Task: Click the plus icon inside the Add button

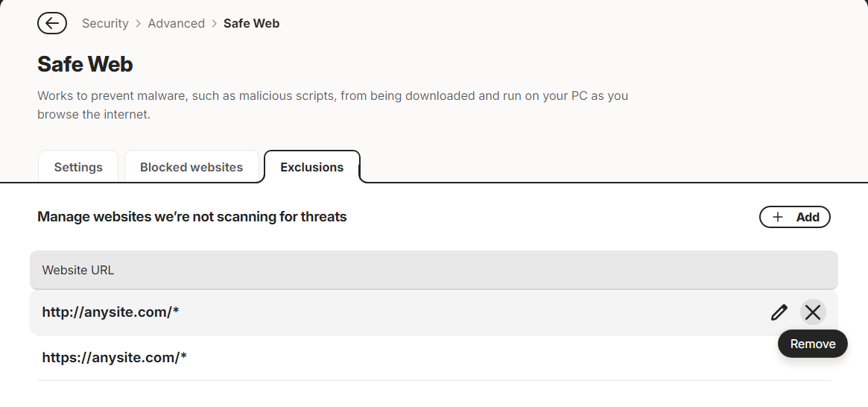Action: [x=778, y=217]
